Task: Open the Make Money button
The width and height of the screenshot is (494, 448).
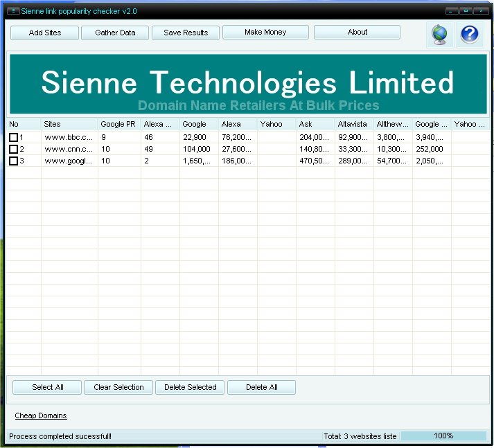Action: (x=265, y=32)
